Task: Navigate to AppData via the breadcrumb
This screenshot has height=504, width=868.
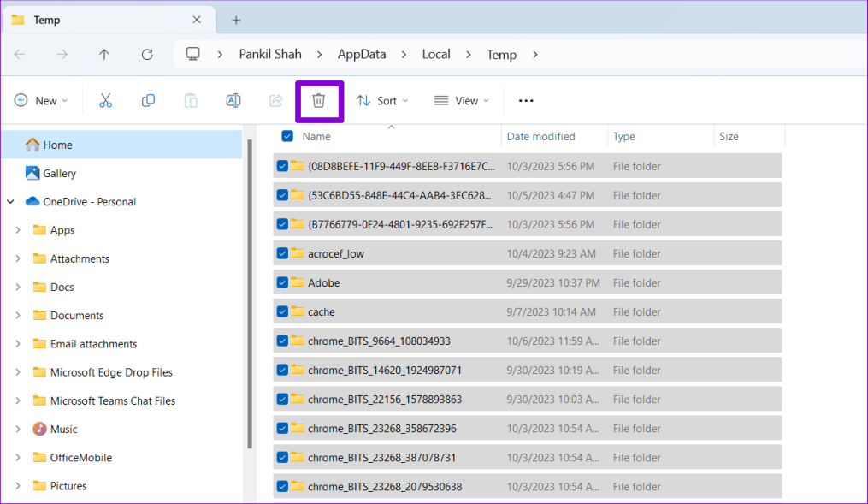Action: click(361, 54)
